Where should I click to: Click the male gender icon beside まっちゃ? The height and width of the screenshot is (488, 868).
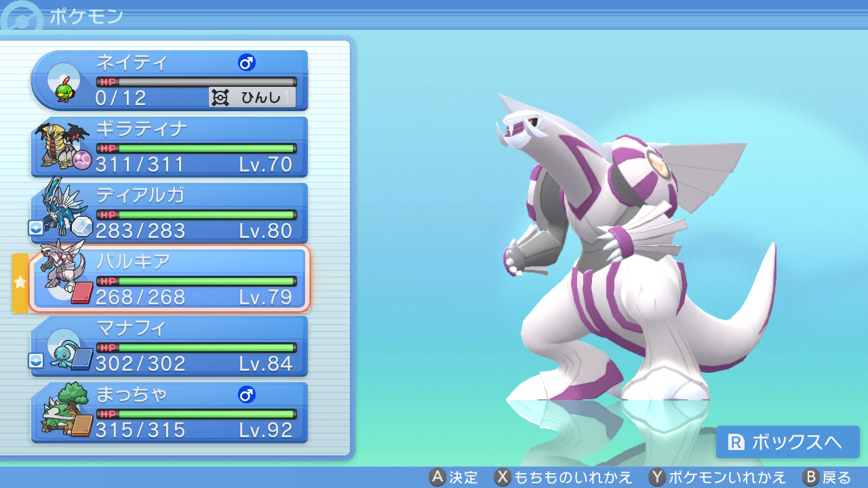(246, 395)
